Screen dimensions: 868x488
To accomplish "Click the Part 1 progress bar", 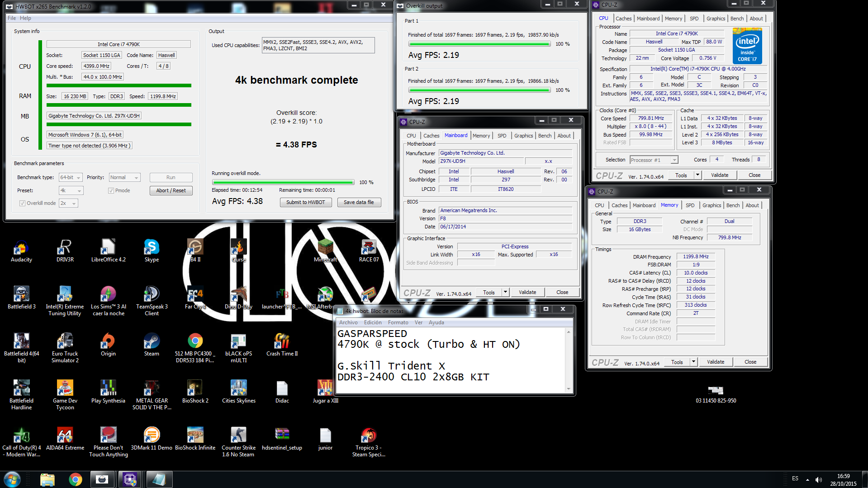I will [479, 44].
